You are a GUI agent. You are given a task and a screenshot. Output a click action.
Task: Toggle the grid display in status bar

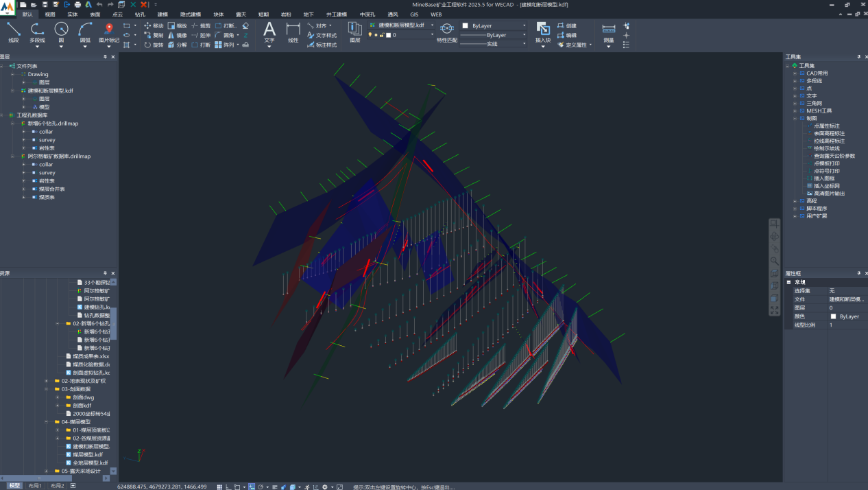point(219,487)
